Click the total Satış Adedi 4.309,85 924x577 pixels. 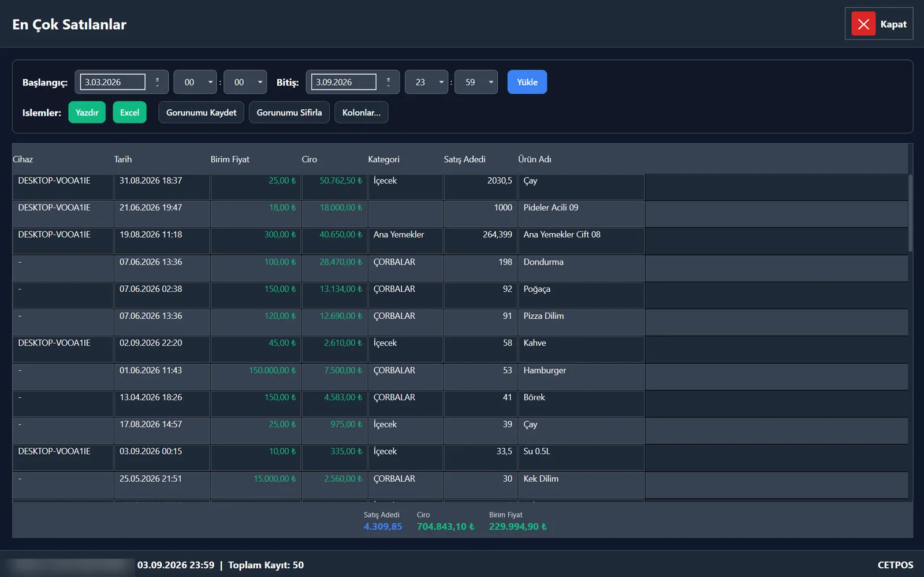coord(382,527)
